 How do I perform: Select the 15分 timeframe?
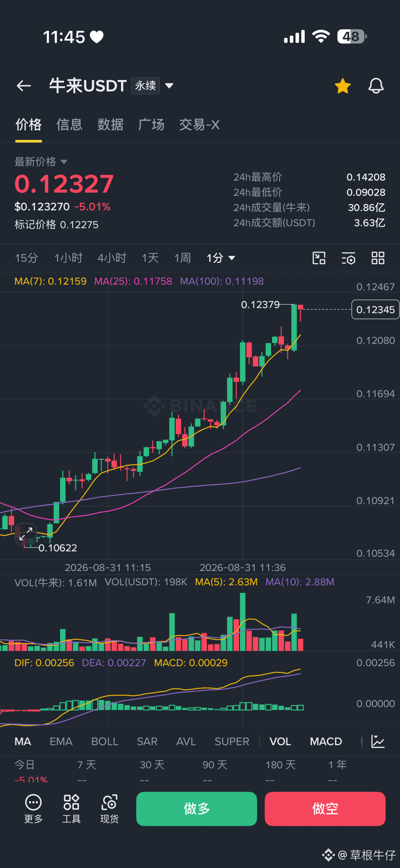pos(26,258)
